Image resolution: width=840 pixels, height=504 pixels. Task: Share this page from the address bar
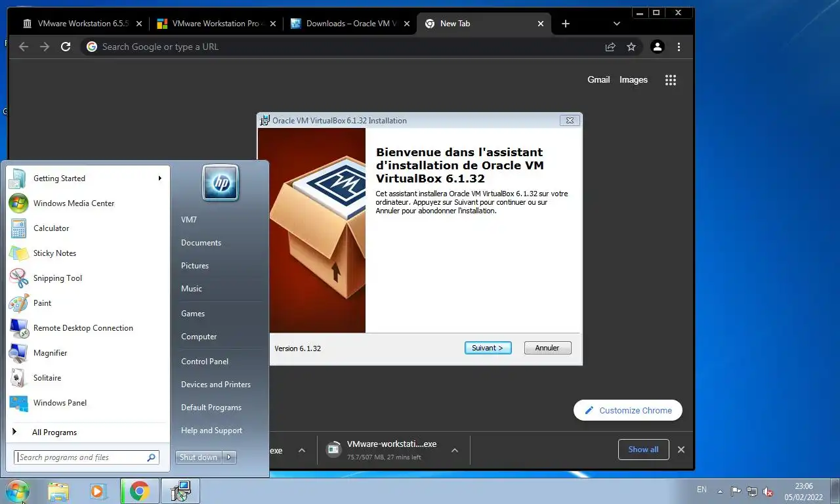(610, 47)
